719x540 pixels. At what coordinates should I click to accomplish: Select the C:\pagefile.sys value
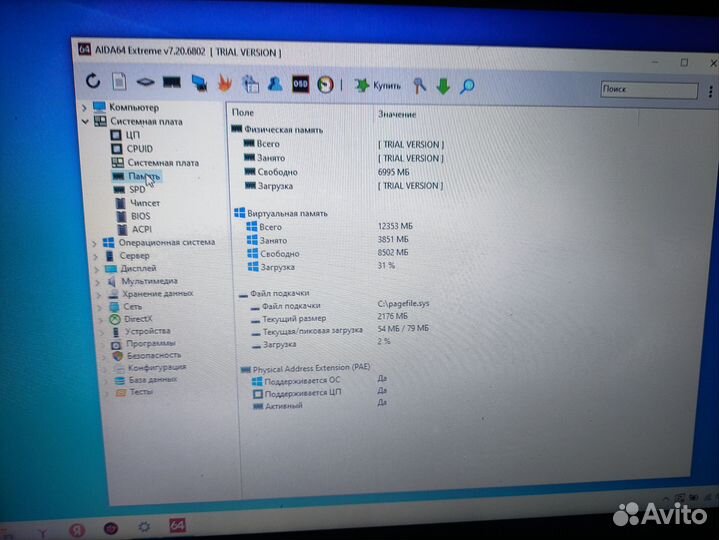404,303
